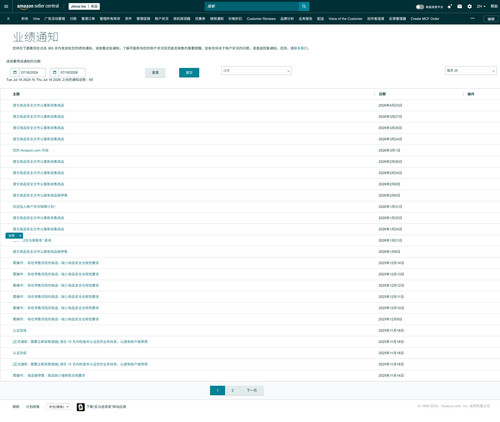Open the ZH language dropdown
Viewport: 500px width, 422px height.
pyautogui.click(x=481, y=6)
